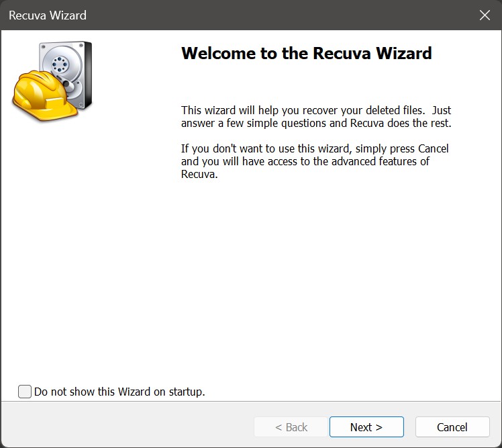This screenshot has width=502, height=448.
Task: Click the word "Welcome" in the heading
Action: click(x=219, y=54)
